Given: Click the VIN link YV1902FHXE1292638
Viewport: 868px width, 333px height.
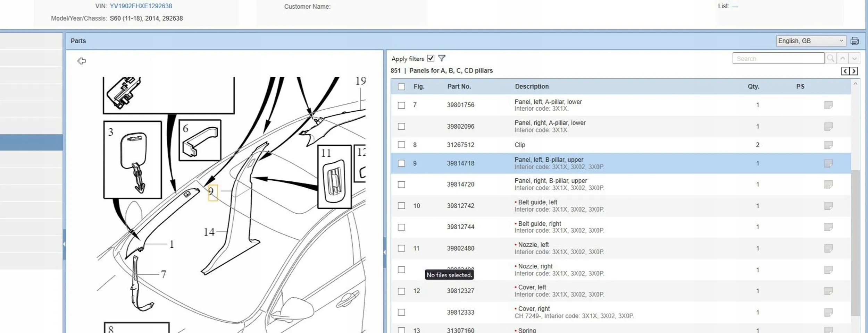Looking at the screenshot, I should pos(141,6).
